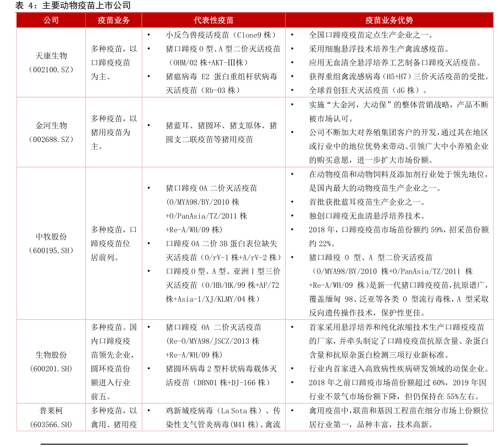The width and height of the screenshot is (504, 447).
Task: Click stock code 002100.SZ
Action: pyautogui.click(x=51, y=70)
